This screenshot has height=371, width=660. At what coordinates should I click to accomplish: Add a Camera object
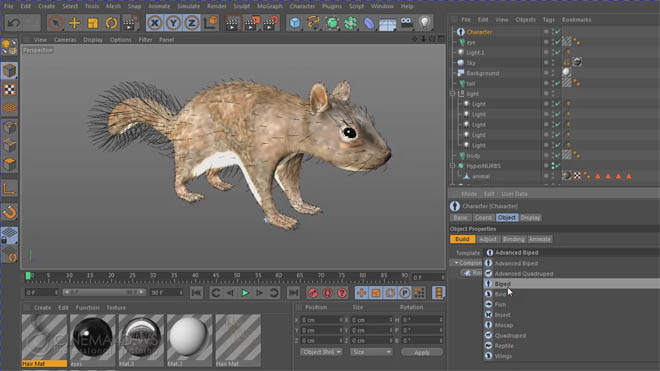(x=407, y=23)
